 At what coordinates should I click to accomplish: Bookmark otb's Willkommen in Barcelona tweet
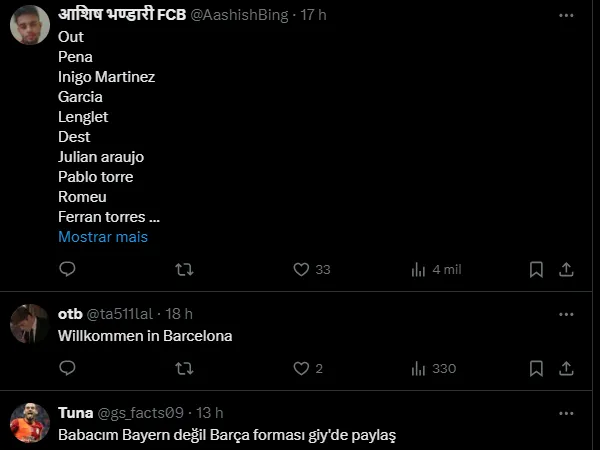click(536, 368)
